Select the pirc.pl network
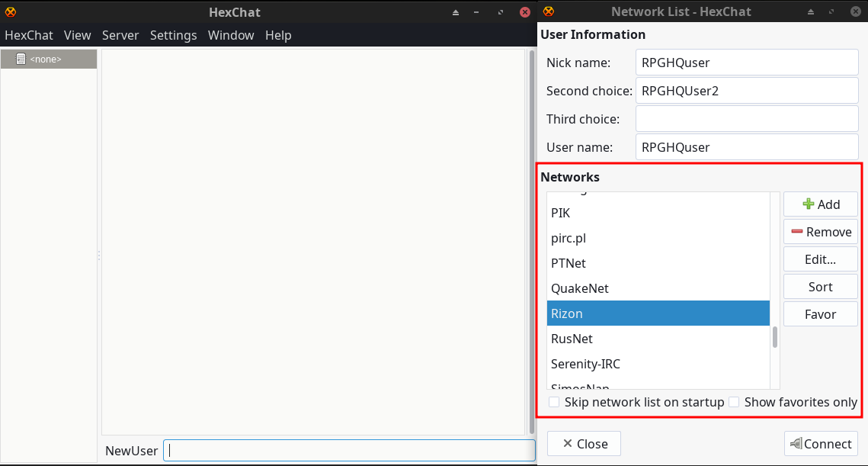Screen dimensions: 868x466 click(x=658, y=238)
